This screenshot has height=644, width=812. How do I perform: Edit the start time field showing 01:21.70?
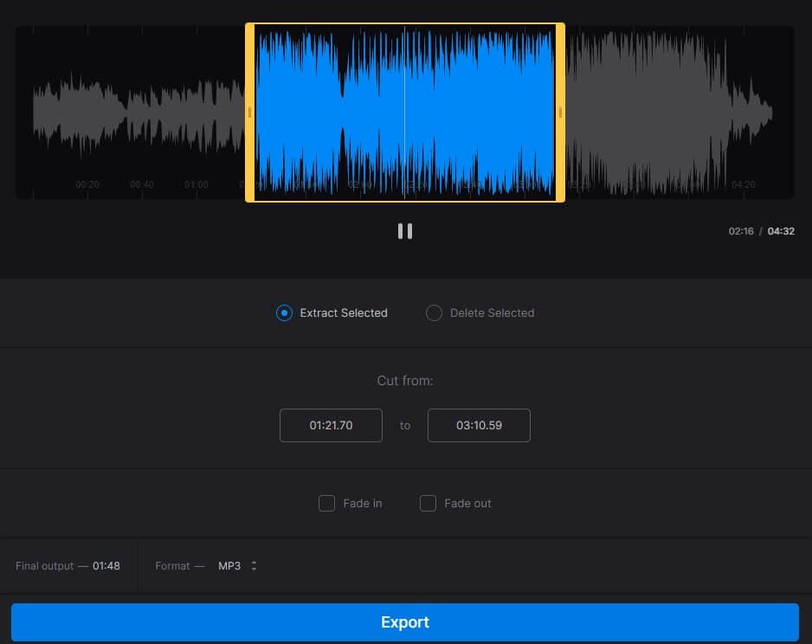click(x=331, y=425)
